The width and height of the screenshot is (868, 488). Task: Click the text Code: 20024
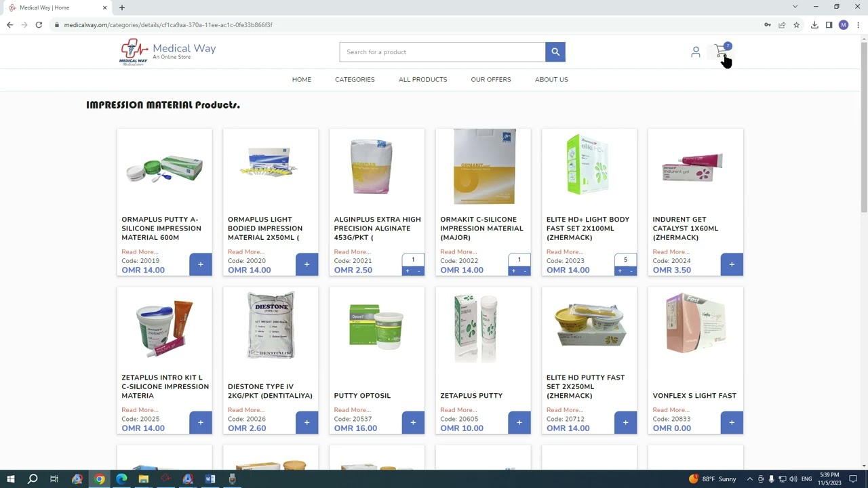click(671, 261)
